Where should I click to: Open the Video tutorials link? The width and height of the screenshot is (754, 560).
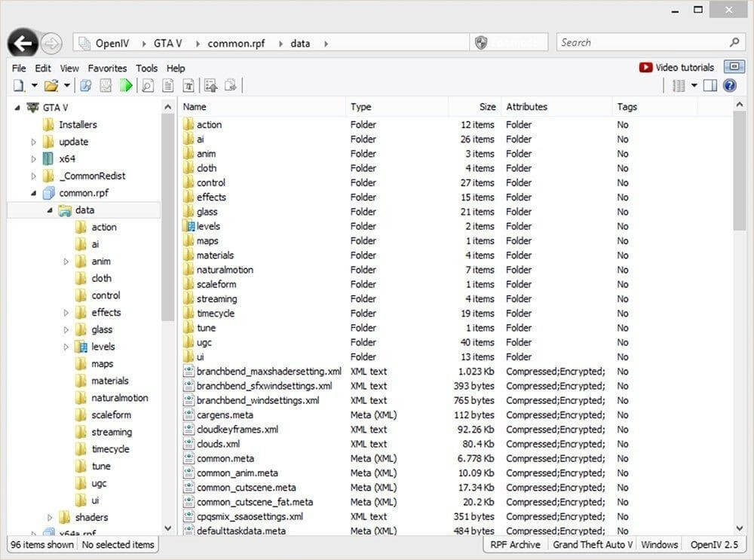click(676, 67)
